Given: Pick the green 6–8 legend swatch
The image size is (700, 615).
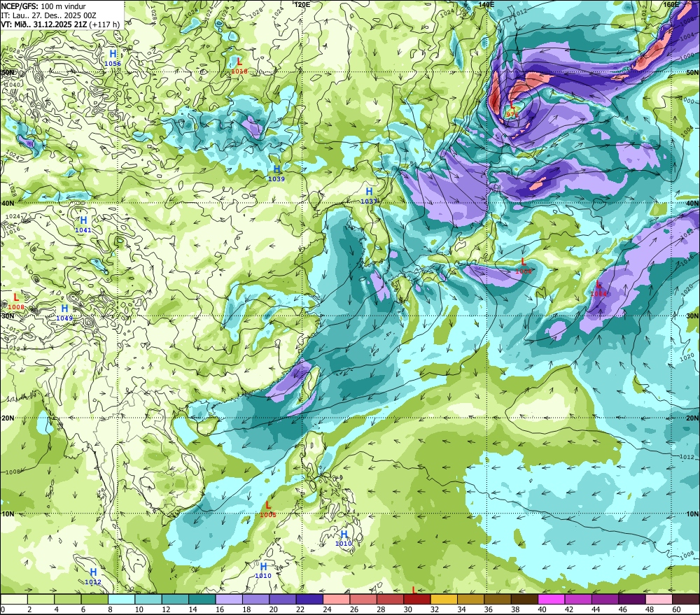Looking at the screenshot, I should pos(94,600).
